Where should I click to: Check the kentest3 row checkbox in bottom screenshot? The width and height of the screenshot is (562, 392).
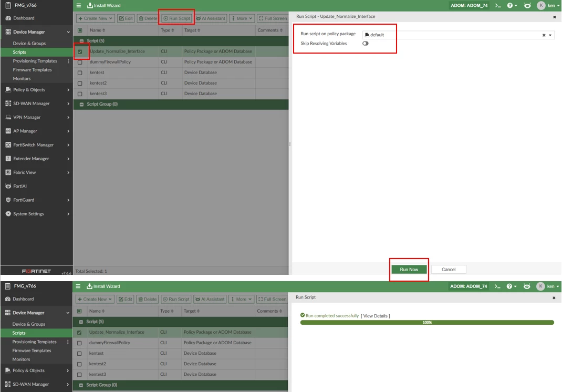(79, 375)
